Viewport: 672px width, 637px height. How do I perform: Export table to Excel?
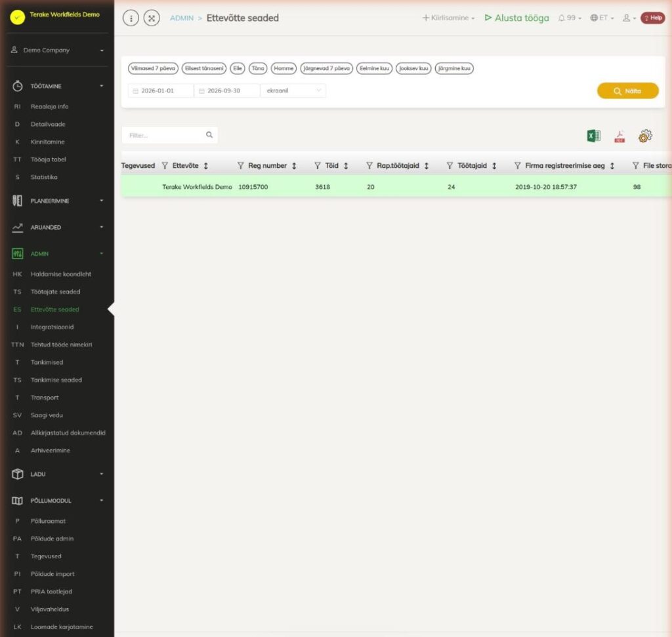pyautogui.click(x=593, y=136)
